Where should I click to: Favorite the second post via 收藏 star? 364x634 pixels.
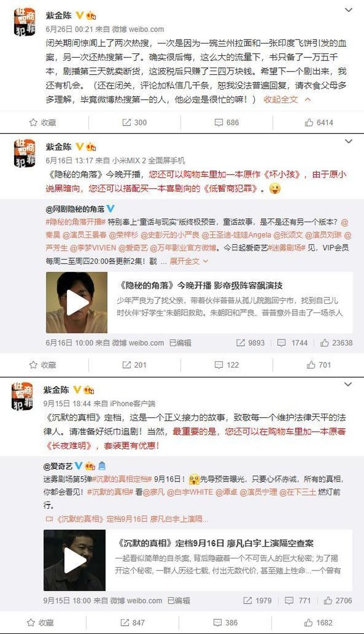[x=43, y=365]
